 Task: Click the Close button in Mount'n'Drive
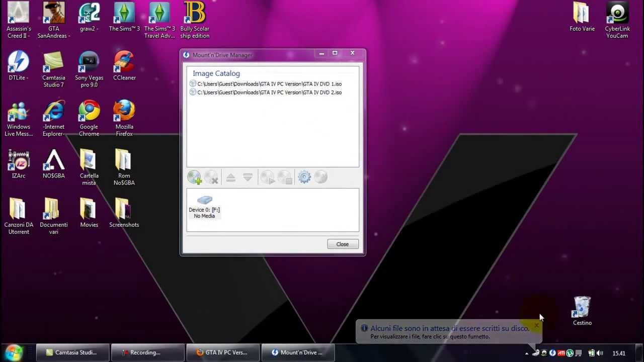tap(343, 244)
